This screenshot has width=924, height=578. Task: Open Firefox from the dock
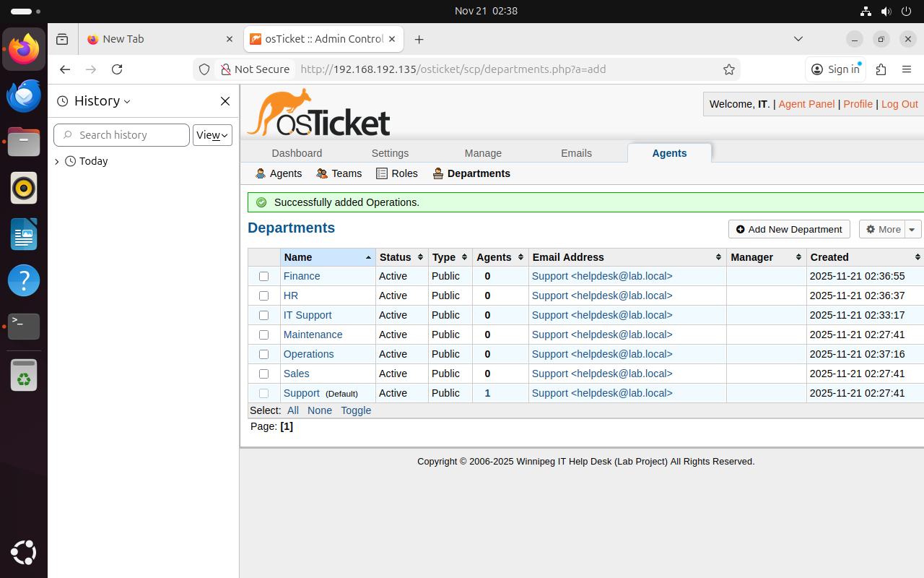pos(24,49)
